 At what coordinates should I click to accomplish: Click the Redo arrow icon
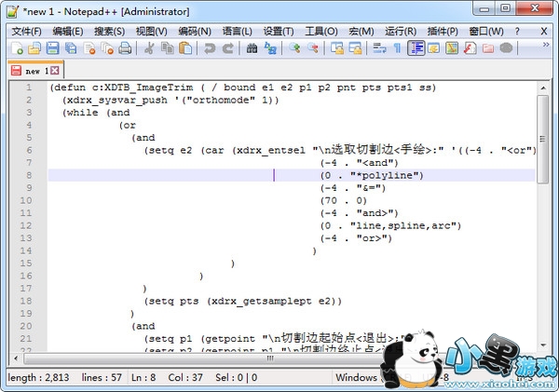click(x=227, y=47)
